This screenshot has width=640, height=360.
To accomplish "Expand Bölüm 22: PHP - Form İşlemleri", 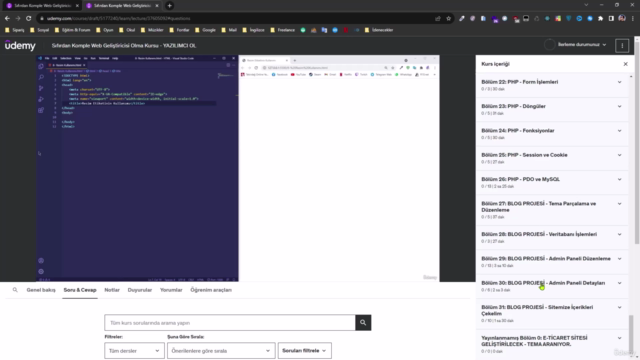I will click(552, 85).
